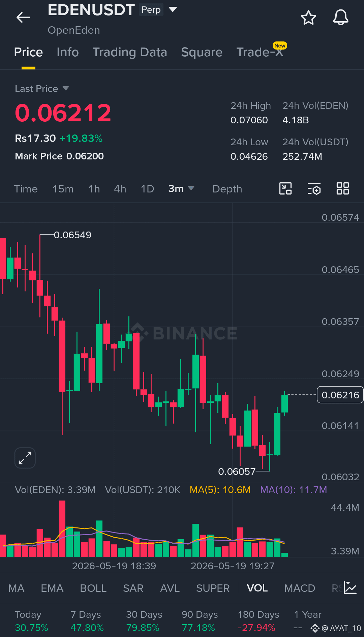Screen dimensions: 364x637
Task: Select the 15m interval
Action: tap(63, 189)
